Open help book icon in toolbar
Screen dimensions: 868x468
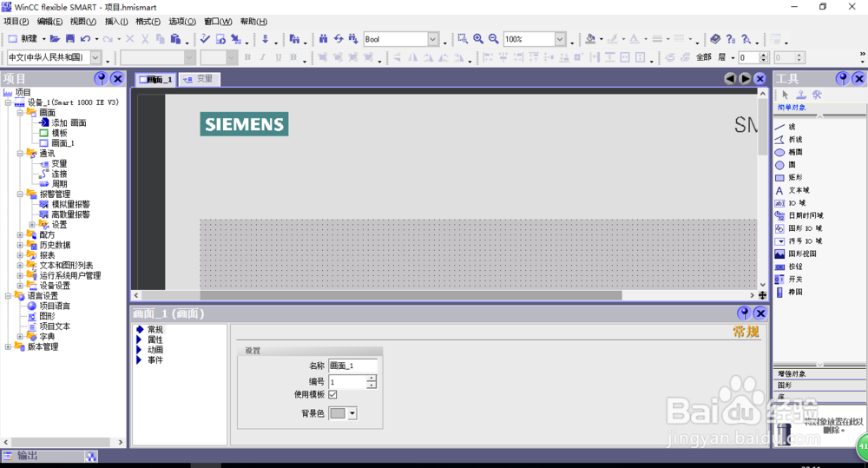(x=715, y=39)
